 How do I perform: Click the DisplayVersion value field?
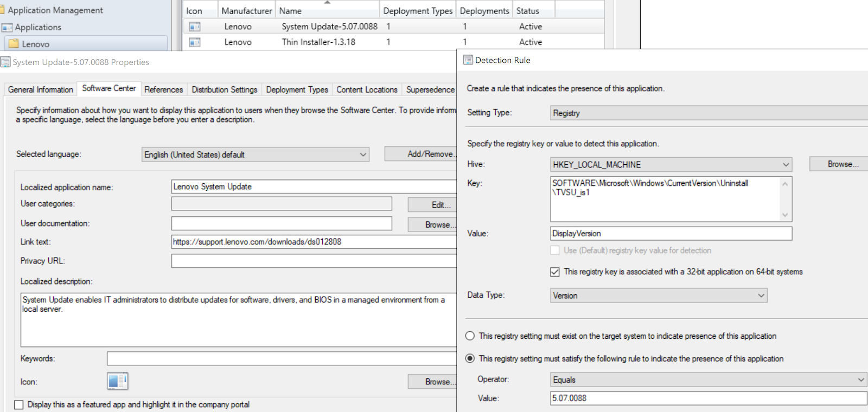coord(671,234)
